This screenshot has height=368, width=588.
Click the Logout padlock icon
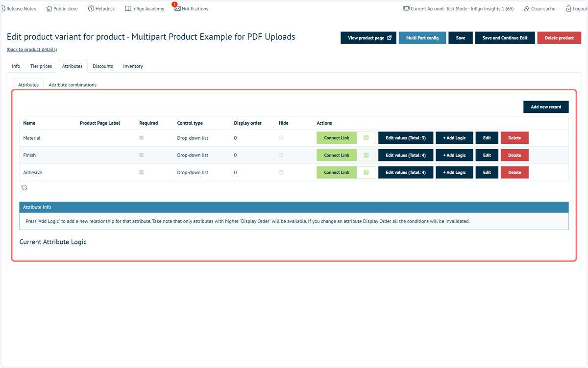pyautogui.click(x=568, y=9)
